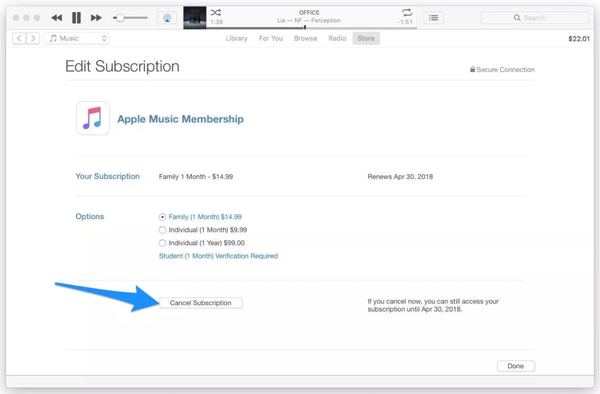Image resolution: width=600 pixels, height=394 pixels.
Task: Skip to previous track with rewind icon
Action: click(57, 18)
